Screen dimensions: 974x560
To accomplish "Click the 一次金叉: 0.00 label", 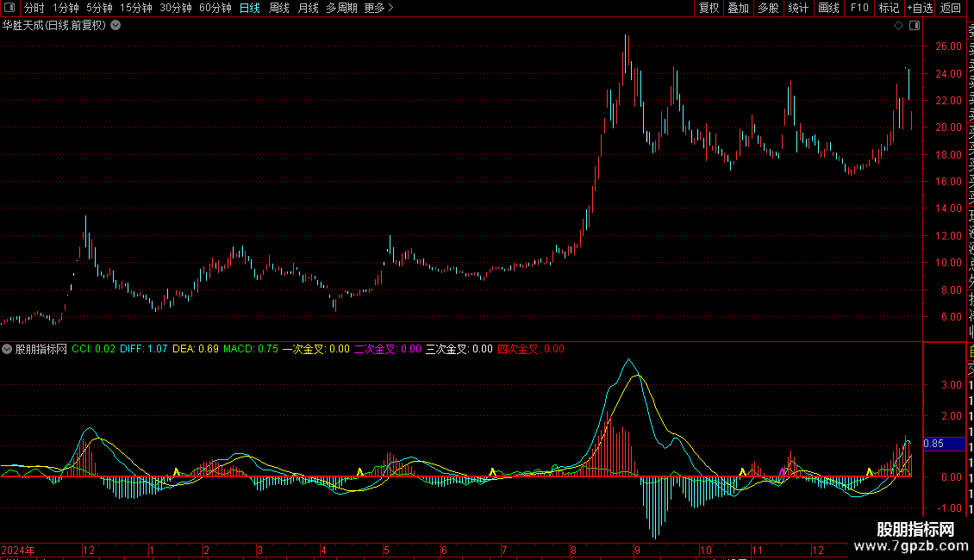I will [316, 349].
